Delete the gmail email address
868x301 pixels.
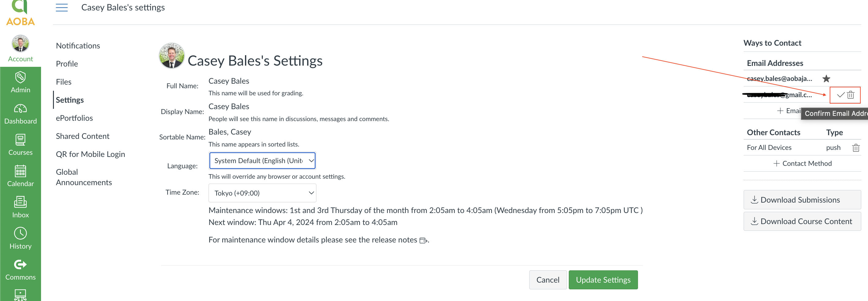pos(851,95)
